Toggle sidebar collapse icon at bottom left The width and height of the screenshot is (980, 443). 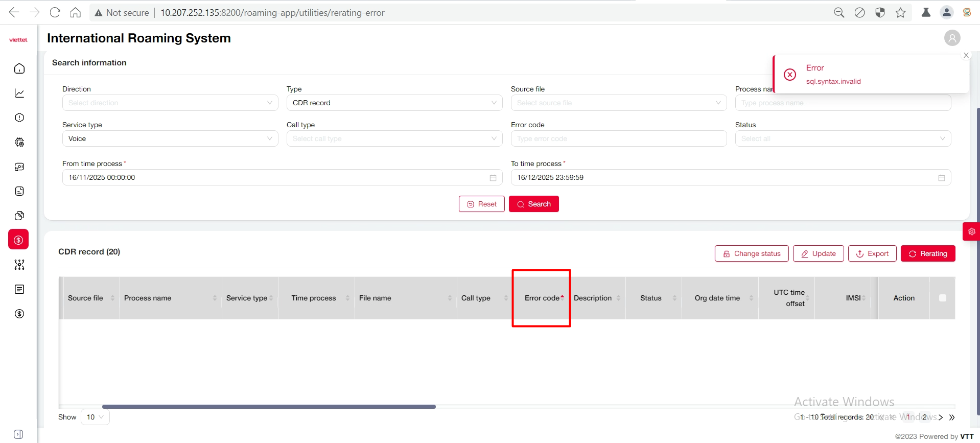coord(18,434)
